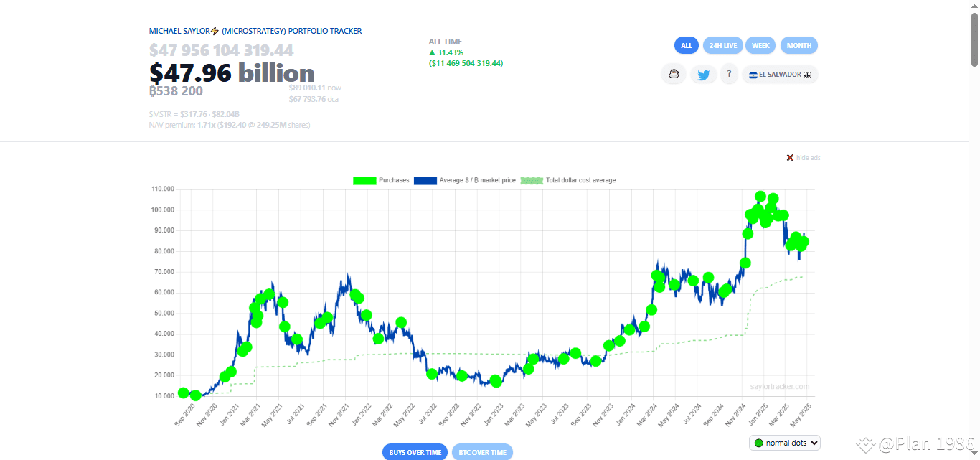The width and height of the screenshot is (980, 460).
Task: Select the WEEK timeframe tab
Action: click(760, 45)
